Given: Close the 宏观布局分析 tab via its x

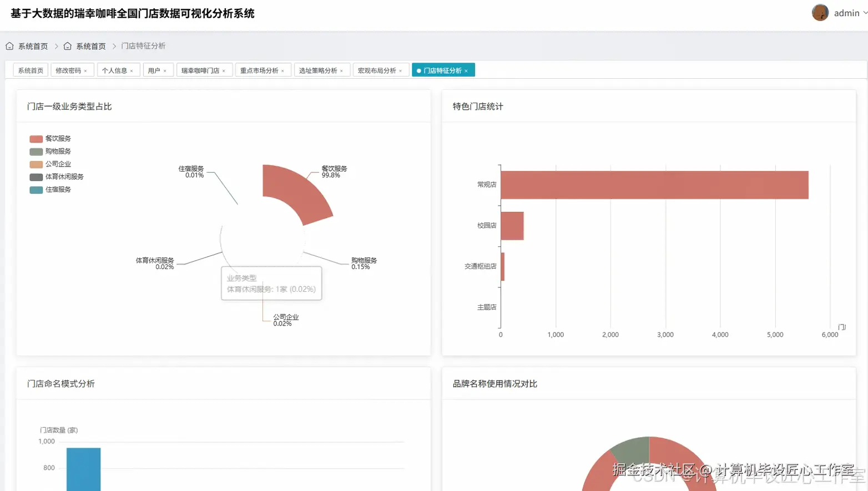Looking at the screenshot, I should click(400, 71).
